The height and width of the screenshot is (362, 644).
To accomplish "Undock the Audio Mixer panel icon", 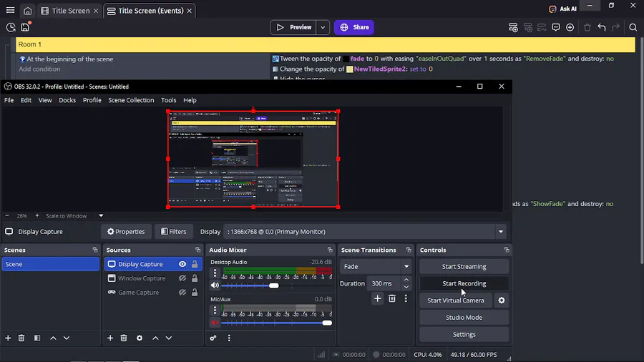I will [329, 250].
